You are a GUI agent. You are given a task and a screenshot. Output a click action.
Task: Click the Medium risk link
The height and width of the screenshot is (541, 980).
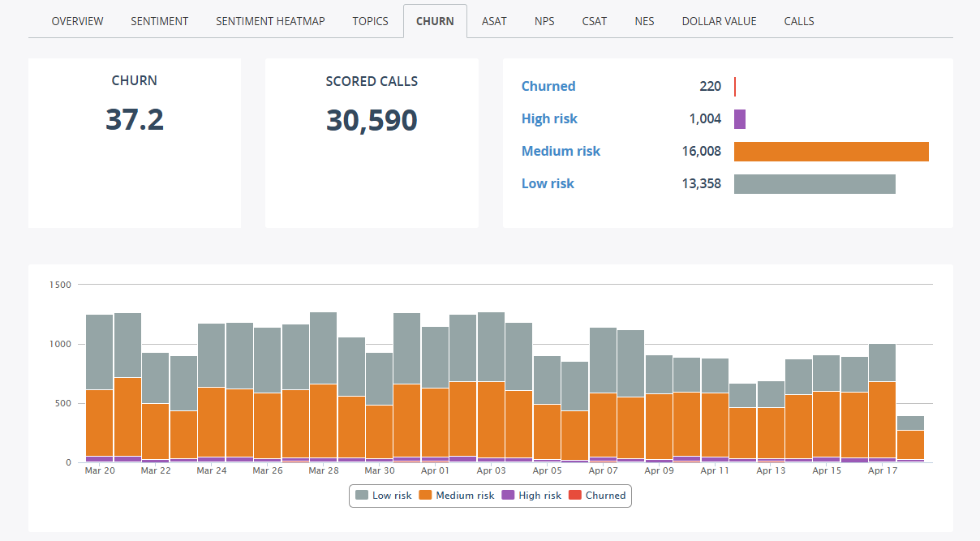(x=561, y=152)
